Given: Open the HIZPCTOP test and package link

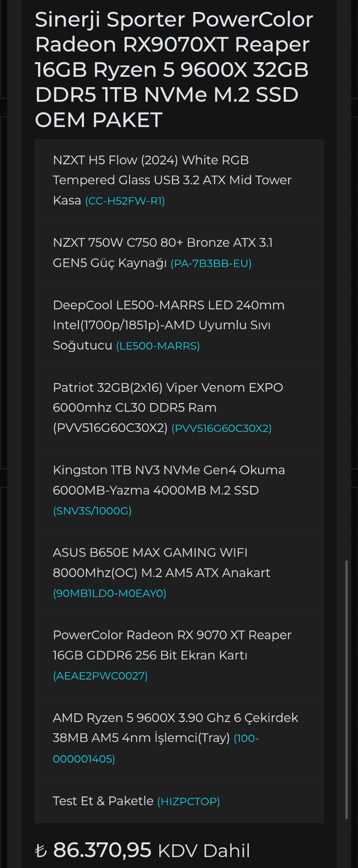Looking at the screenshot, I should (x=189, y=802).
